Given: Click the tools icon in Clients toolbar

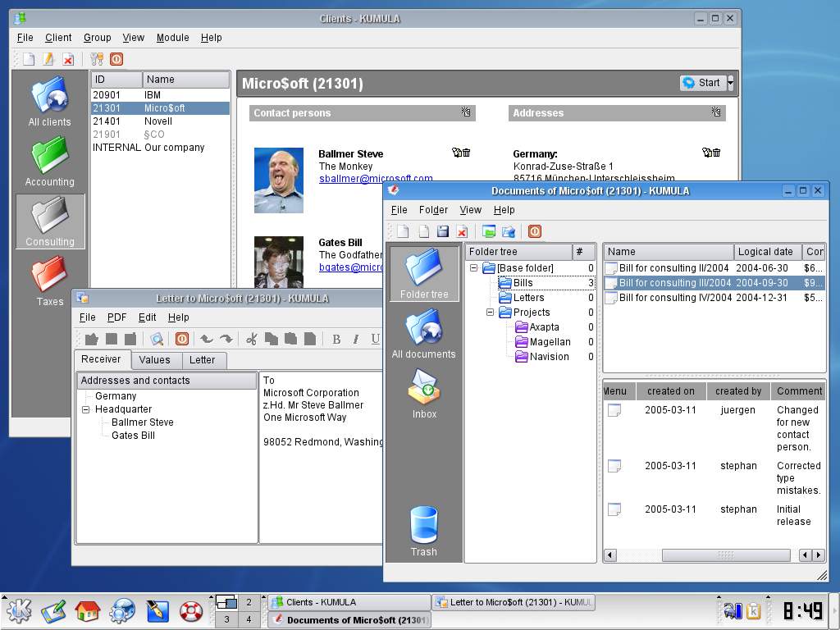Looking at the screenshot, I should click(97, 59).
